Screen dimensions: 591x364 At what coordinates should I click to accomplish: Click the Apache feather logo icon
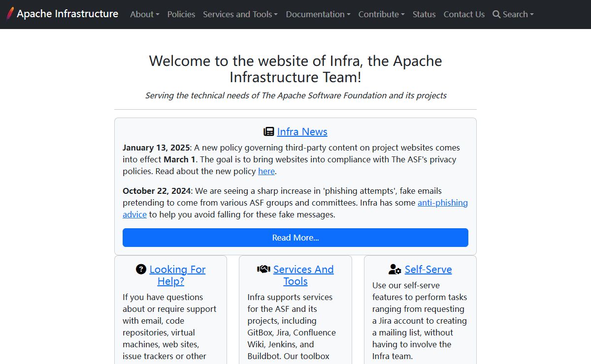(x=10, y=14)
